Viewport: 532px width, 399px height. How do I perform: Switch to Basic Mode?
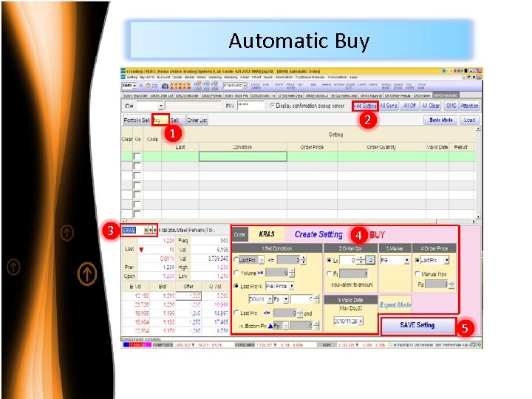[x=440, y=120]
